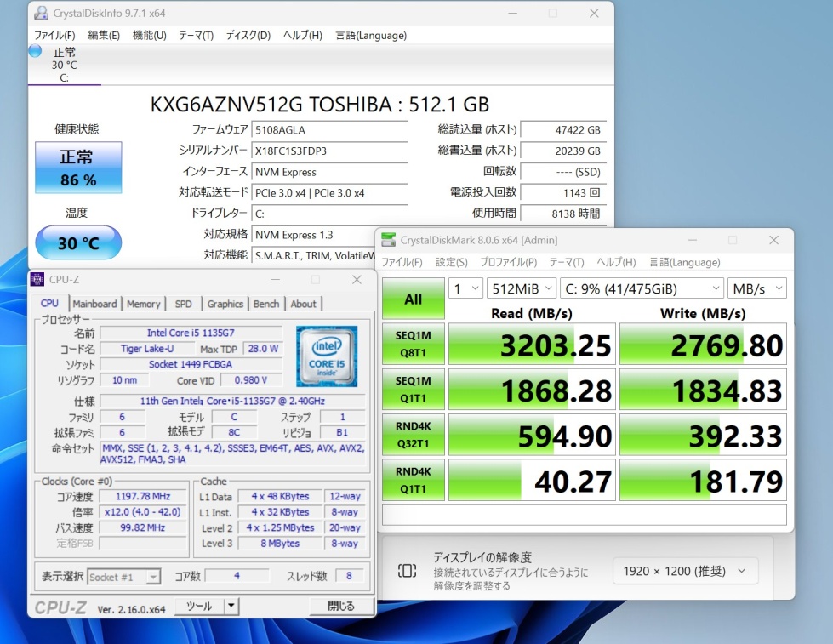Click the firmware field 5108AGLA
The image size is (833, 644).
[329, 130]
